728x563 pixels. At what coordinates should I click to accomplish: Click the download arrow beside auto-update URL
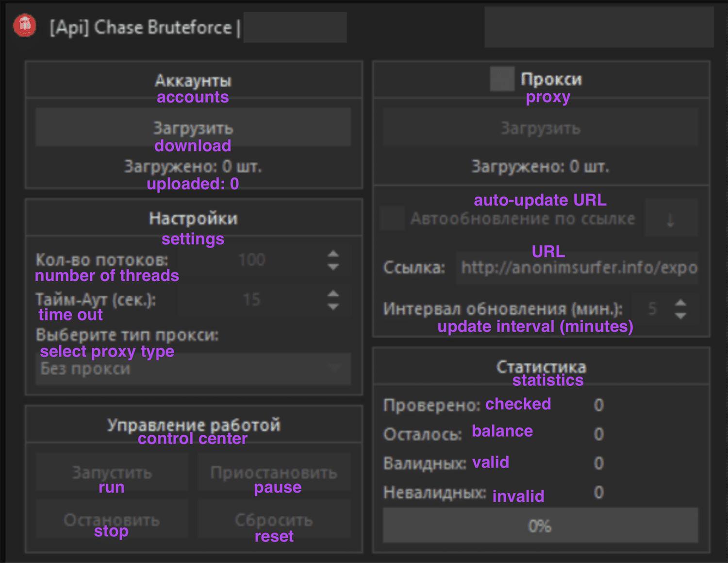pos(672,218)
